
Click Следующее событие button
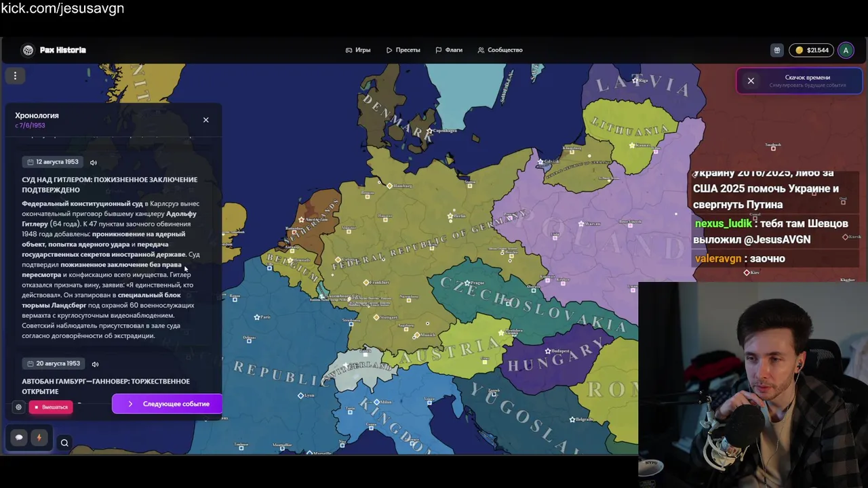pyautogui.click(x=167, y=404)
